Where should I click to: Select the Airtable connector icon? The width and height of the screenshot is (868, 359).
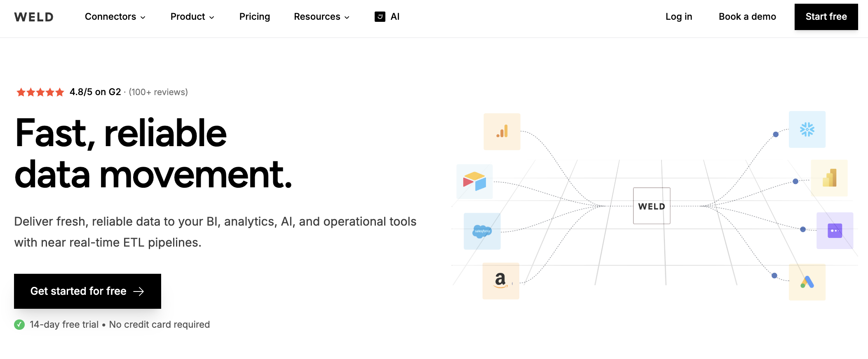tap(474, 182)
